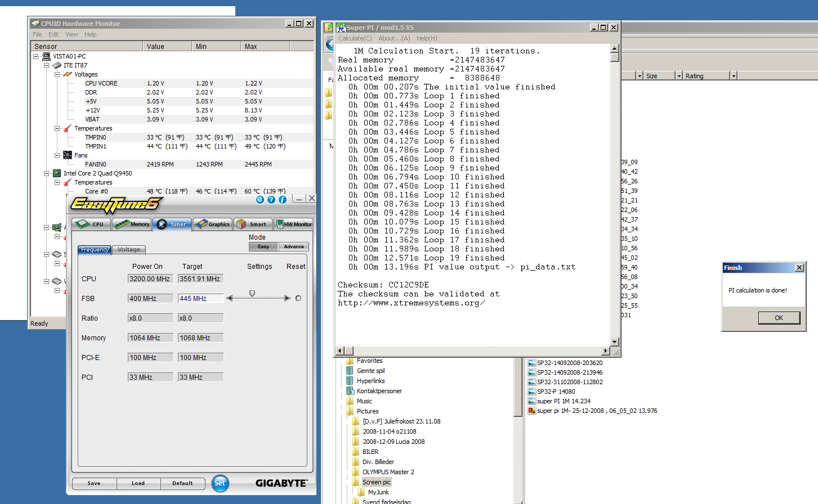Select the Screen pic folder

pos(377,482)
